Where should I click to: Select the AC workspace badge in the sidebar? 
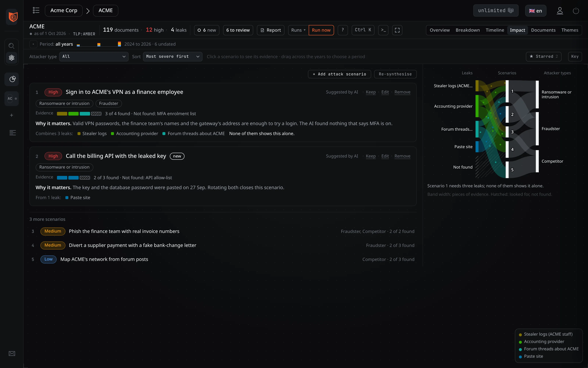coord(12,99)
